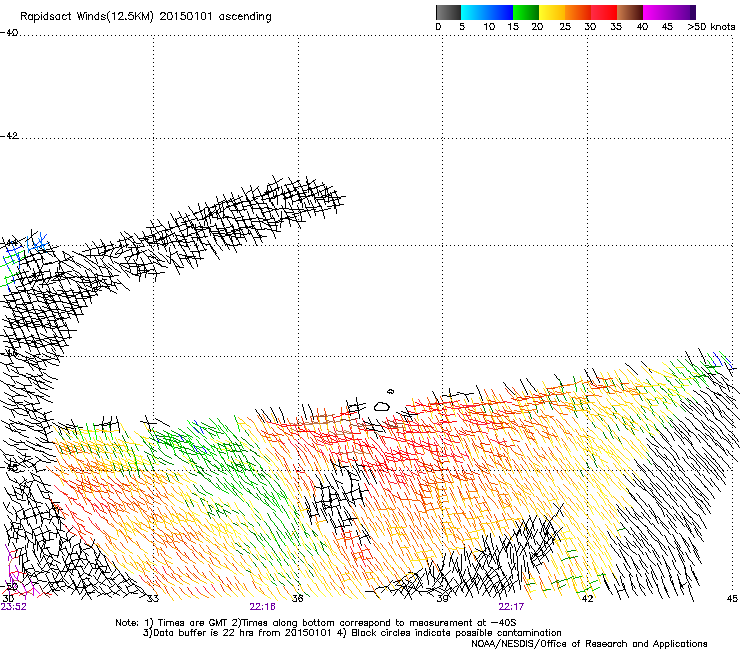Click the 45 longitude axis label

[x=732, y=599]
